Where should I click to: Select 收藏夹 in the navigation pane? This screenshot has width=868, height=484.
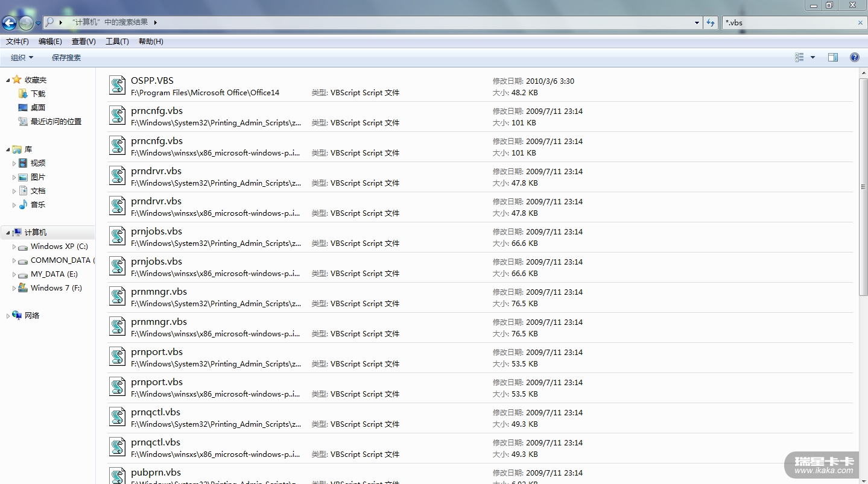point(36,80)
